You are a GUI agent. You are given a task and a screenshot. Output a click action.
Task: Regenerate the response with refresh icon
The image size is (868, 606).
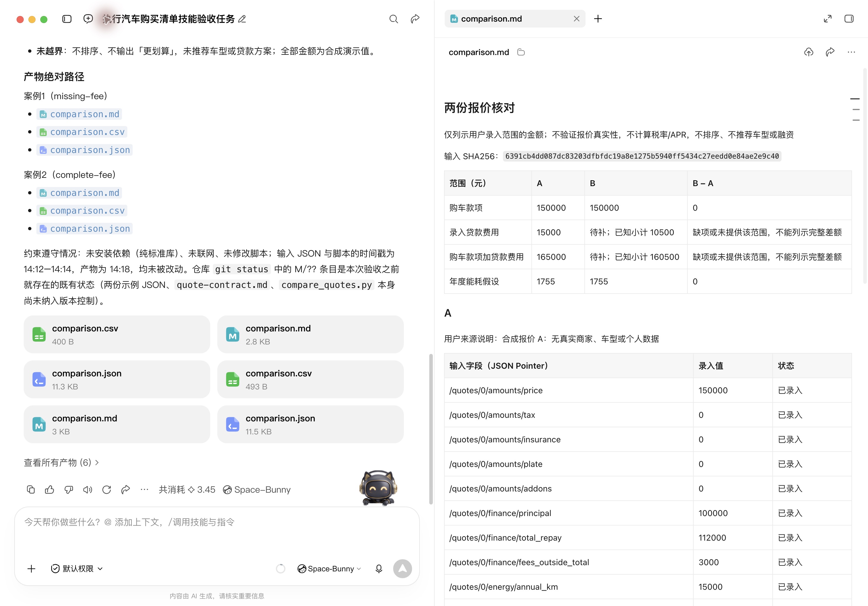coord(107,490)
